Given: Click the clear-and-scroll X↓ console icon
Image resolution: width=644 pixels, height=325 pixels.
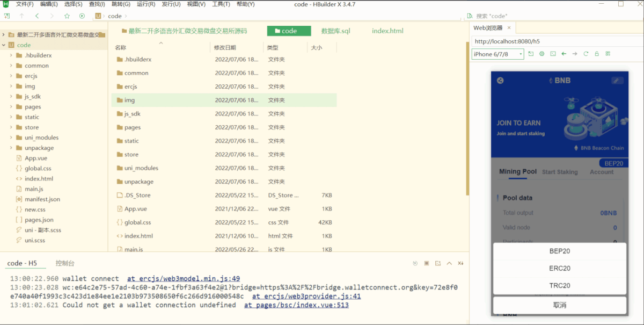Looking at the screenshot, I should coord(460,263).
